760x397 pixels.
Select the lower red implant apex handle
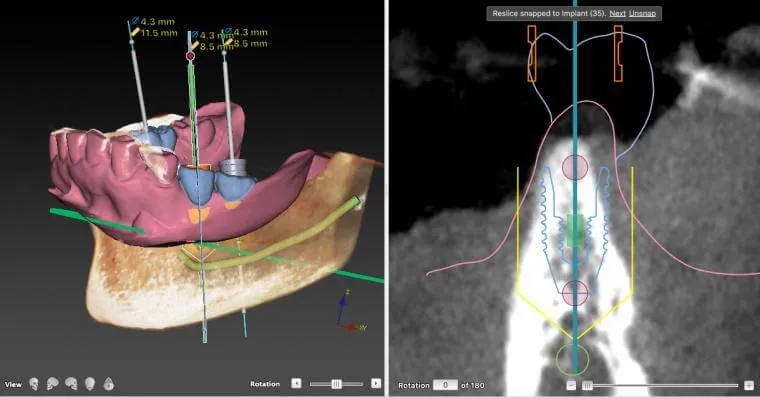tap(575, 293)
